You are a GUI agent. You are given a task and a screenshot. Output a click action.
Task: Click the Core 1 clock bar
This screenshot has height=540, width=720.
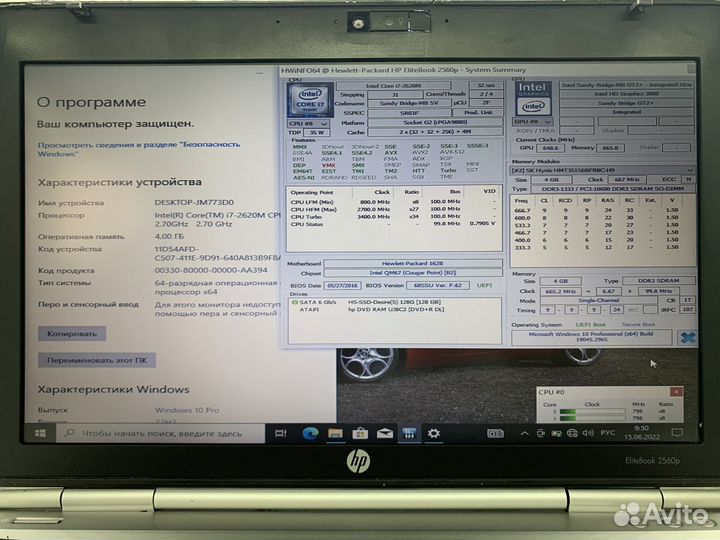point(592,418)
